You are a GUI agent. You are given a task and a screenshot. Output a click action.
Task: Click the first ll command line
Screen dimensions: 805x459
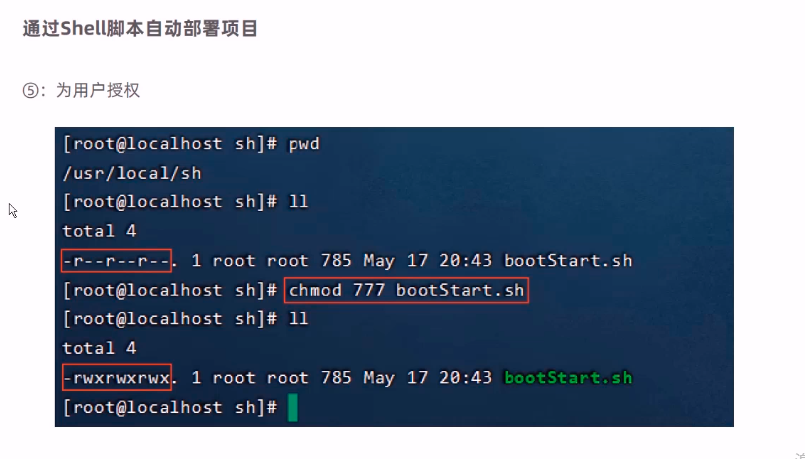(185, 202)
